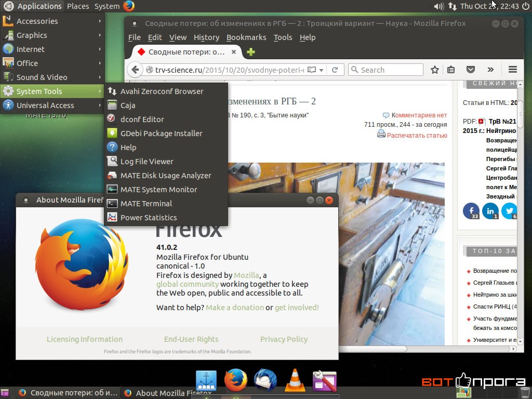Save page to Pocket icon
Image resolution: width=532 pixels, height=399 pixels.
pos(471,70)
